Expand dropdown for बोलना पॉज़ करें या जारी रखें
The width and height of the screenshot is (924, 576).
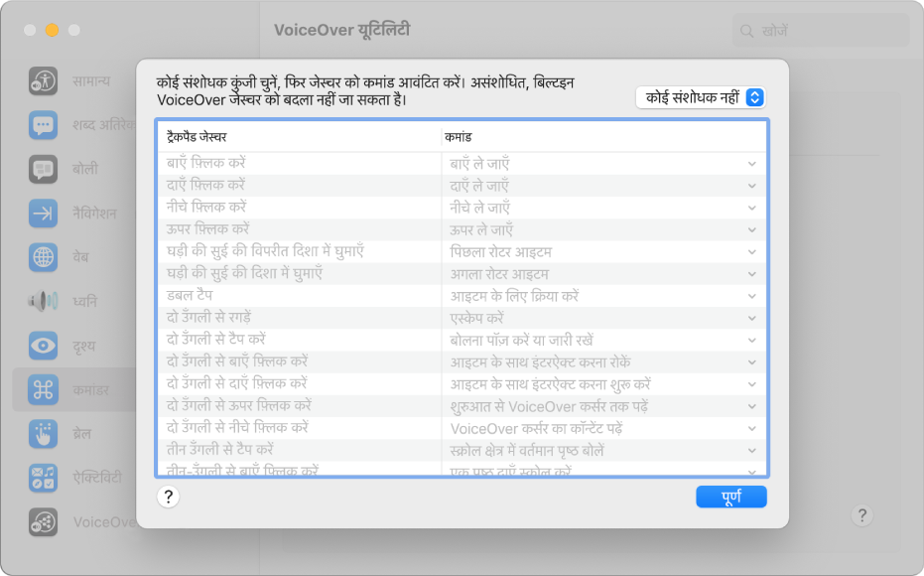pos(752,341)
